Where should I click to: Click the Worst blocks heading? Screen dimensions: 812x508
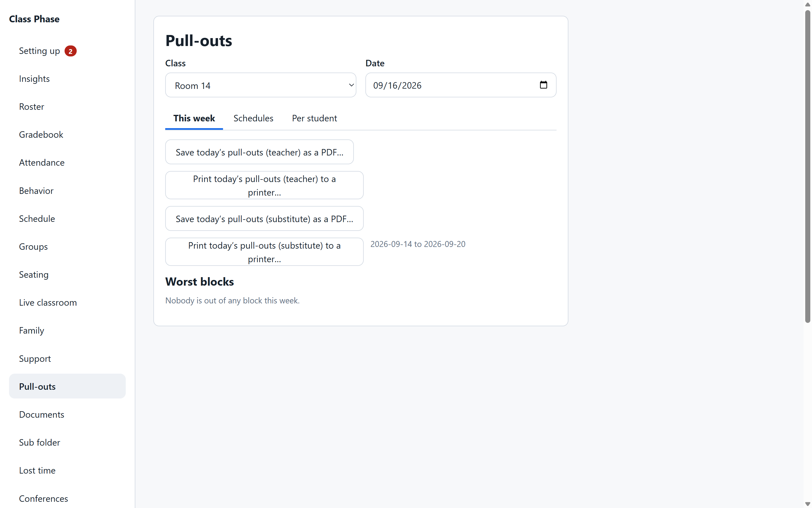[199, 282]
